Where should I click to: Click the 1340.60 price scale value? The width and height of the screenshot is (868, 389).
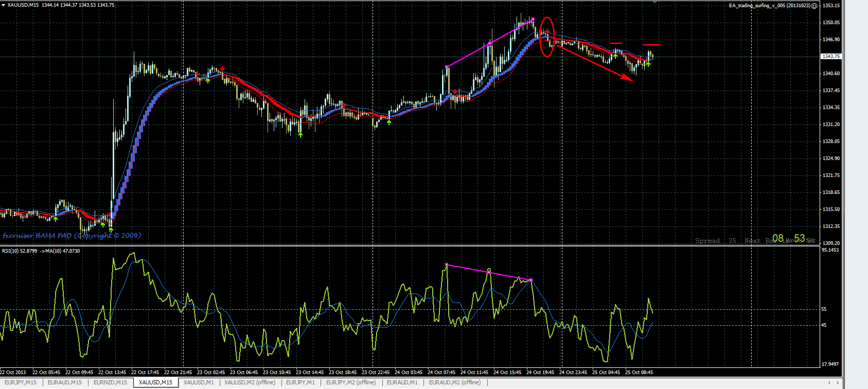coord(831,74)
